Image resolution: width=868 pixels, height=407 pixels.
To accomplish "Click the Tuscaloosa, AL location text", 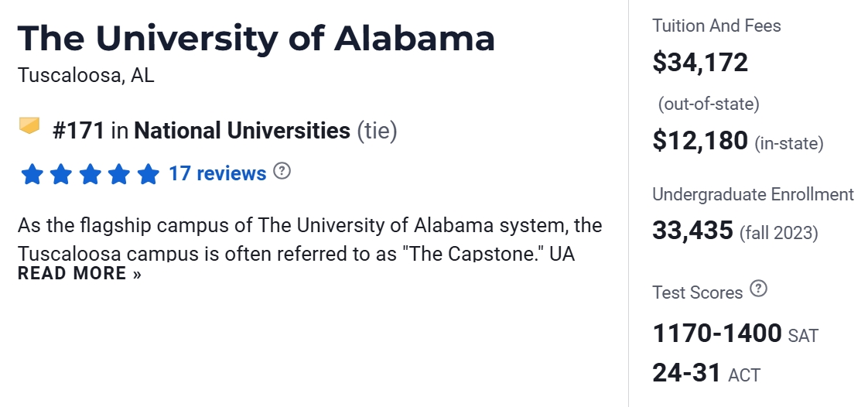I will tap(86, 76).
